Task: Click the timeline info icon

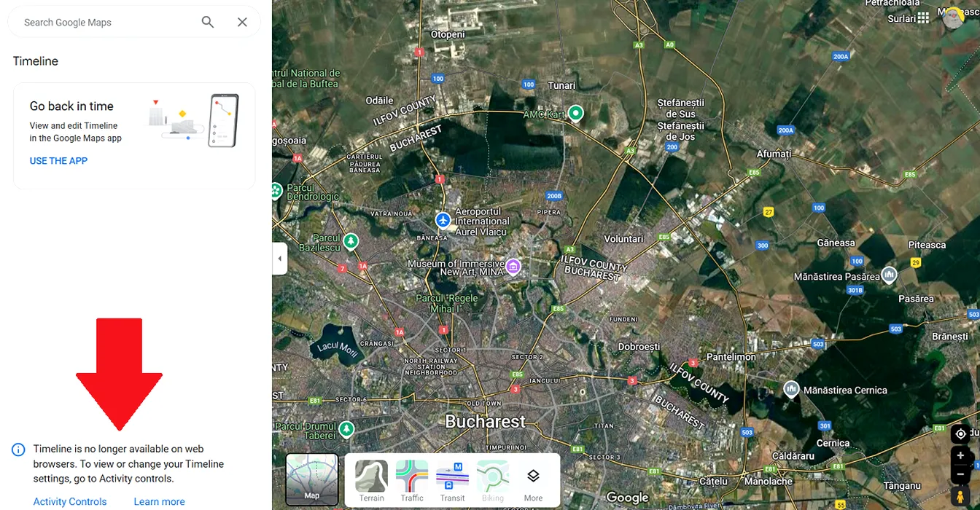Action: pos(18,450)
